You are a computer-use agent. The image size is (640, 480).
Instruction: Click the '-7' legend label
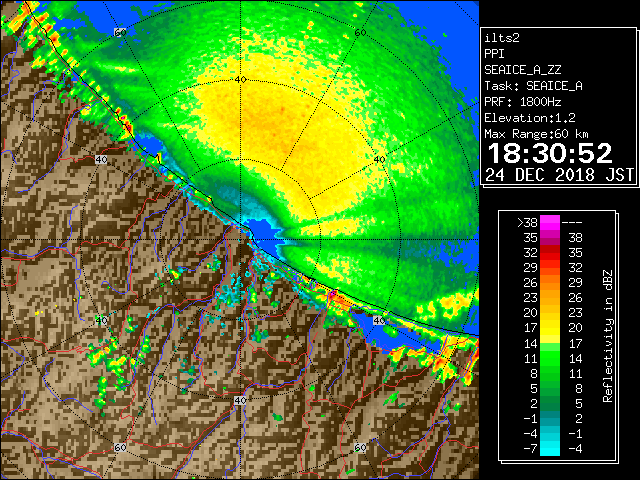[530, 448]
